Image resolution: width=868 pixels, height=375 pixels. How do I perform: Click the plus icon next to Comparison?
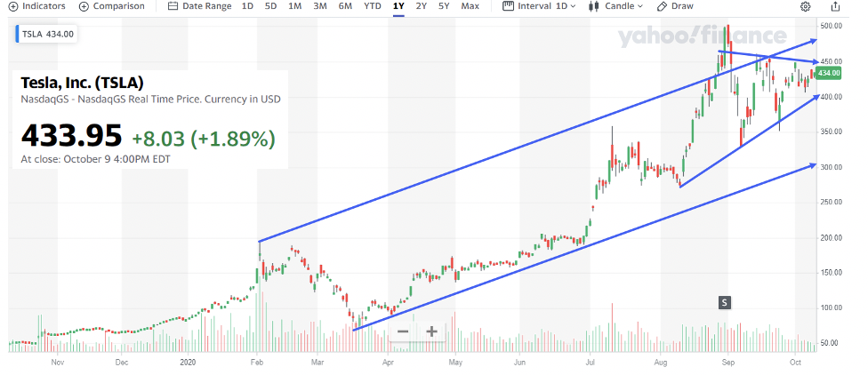pos(84,6)
